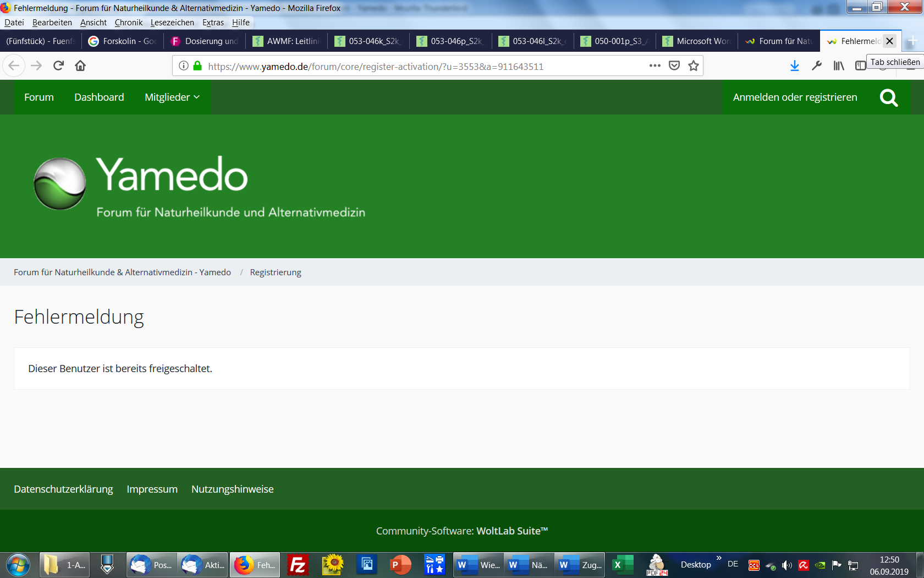924x578 pixels.
Task: Expand the Mitglieder dropdown menu
Action: (172, 97)
